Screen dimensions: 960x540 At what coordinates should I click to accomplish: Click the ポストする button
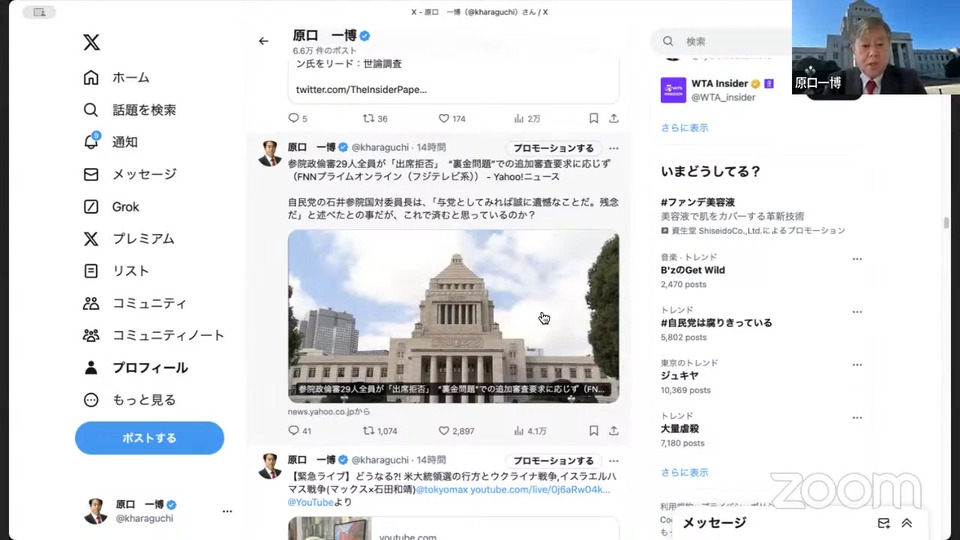[149, 438]
